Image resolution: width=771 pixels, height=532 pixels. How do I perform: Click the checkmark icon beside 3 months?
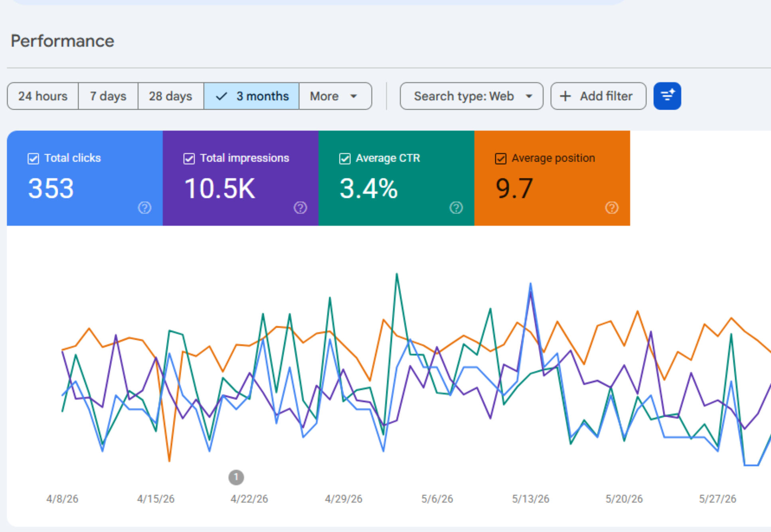pos(221,96)
